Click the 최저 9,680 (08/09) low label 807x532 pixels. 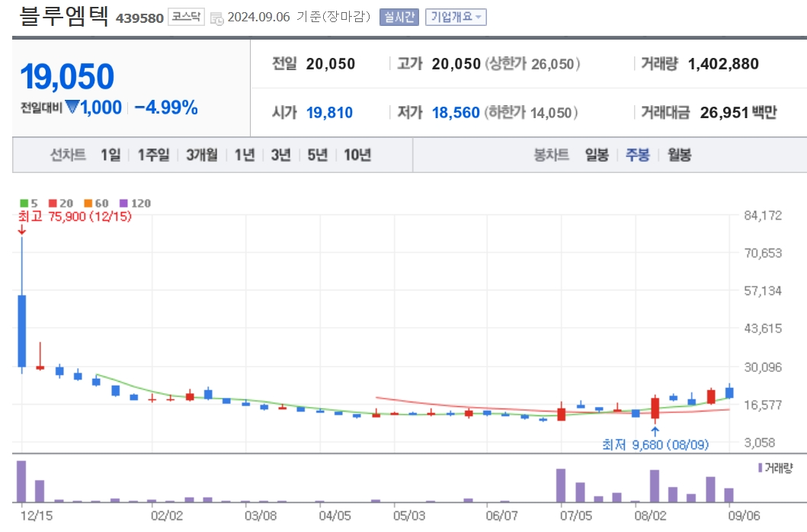coord(655,444)
